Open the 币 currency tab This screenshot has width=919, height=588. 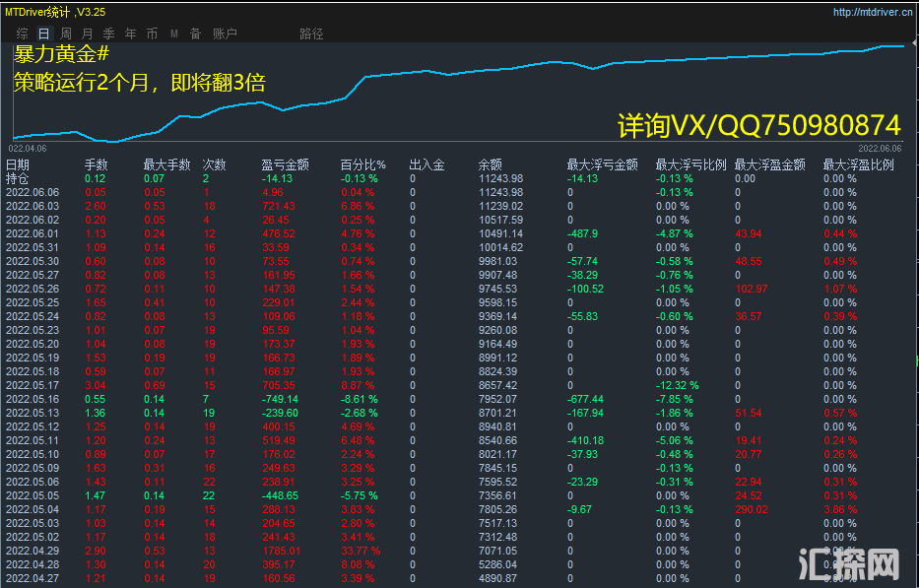[x=152, y=33]
